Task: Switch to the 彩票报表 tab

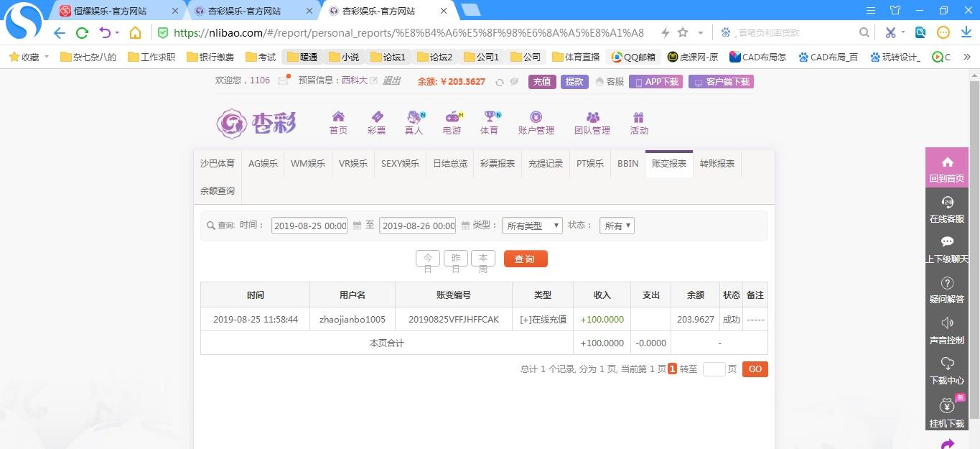Action: [498, 164]
